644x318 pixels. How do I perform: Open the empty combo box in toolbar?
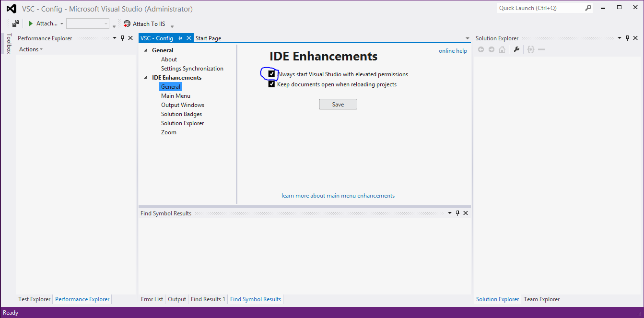point(88,24)
